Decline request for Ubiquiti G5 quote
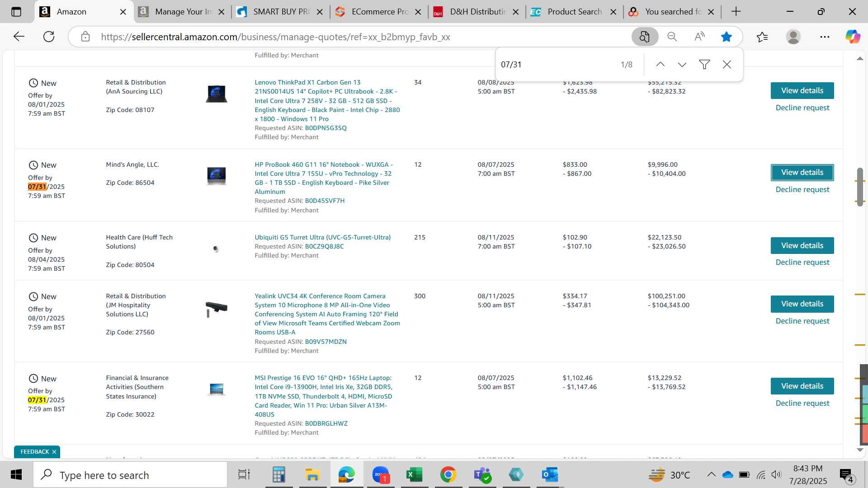 802,262
